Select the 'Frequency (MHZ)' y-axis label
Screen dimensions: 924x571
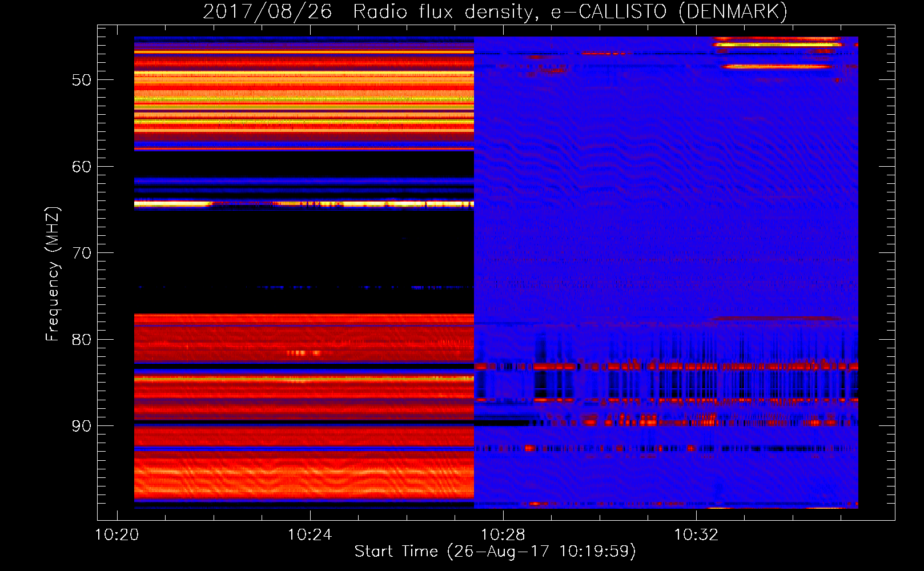(53, 274)
